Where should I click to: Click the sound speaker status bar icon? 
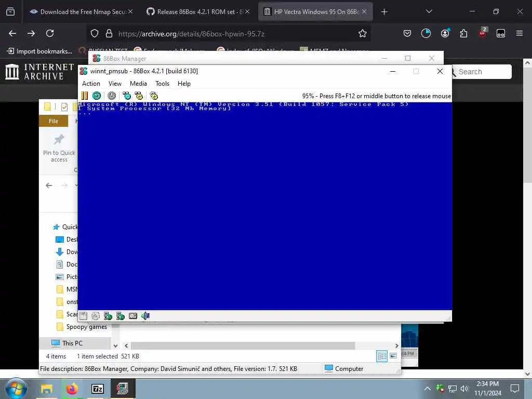[x=145, y=316]
